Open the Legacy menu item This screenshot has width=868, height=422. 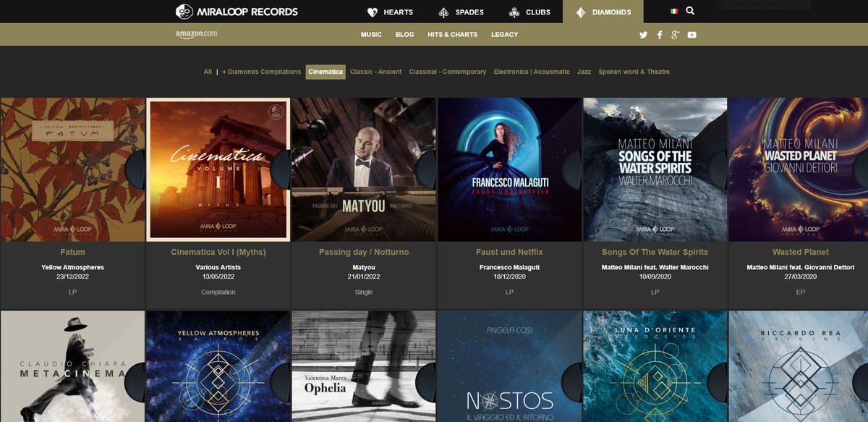tap(504, 35)
